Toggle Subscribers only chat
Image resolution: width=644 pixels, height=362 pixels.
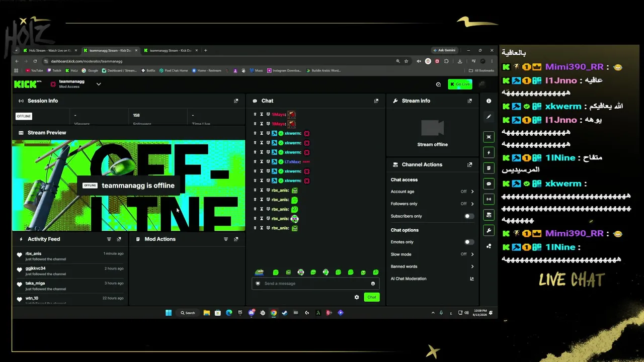[469, 216]
